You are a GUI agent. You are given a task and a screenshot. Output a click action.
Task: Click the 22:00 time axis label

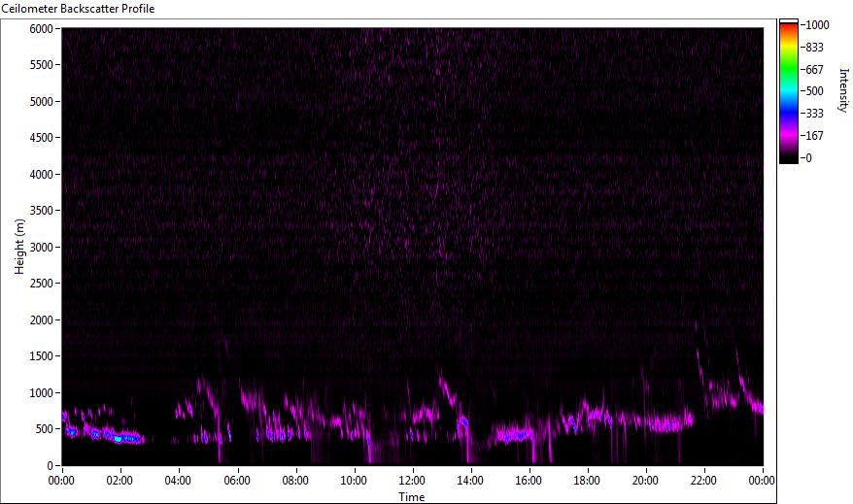(703, 481)
